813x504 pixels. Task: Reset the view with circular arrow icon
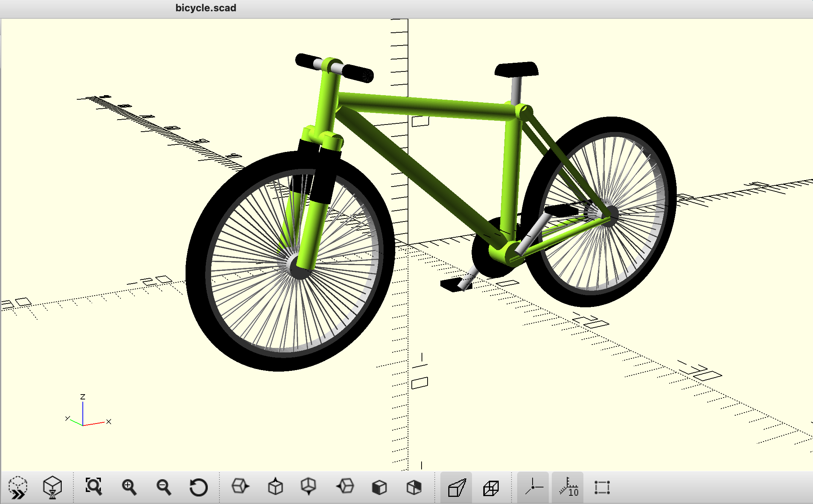pyautogui.click(x=198, y=487)
